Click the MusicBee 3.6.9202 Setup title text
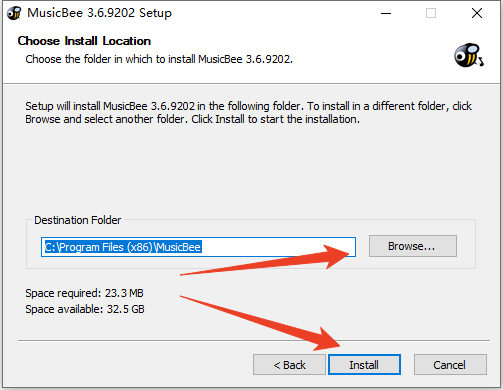The width and height of the screenshot is (503, 390). coord(99,13)
